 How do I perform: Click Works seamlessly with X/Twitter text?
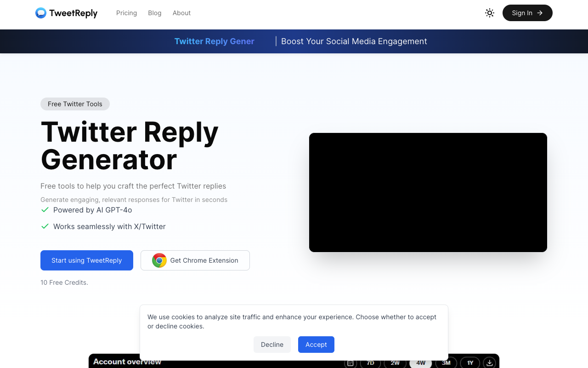click(109, 226)
